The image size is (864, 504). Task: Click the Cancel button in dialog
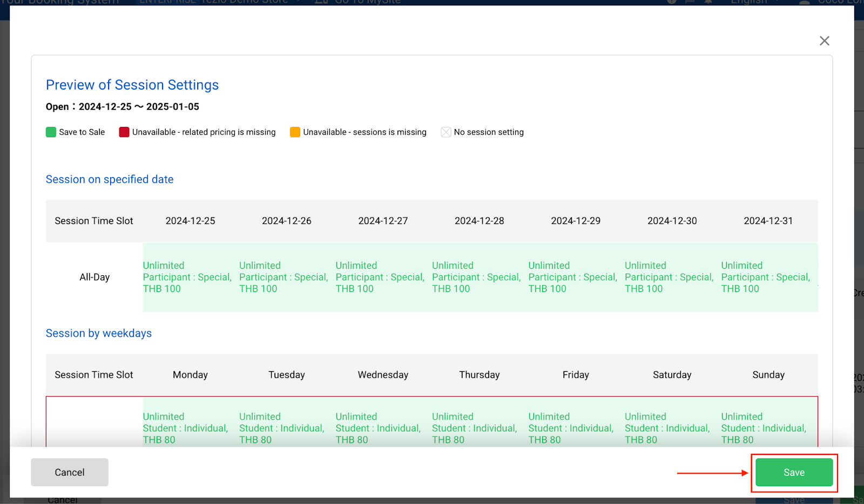[x=70, y=472]
